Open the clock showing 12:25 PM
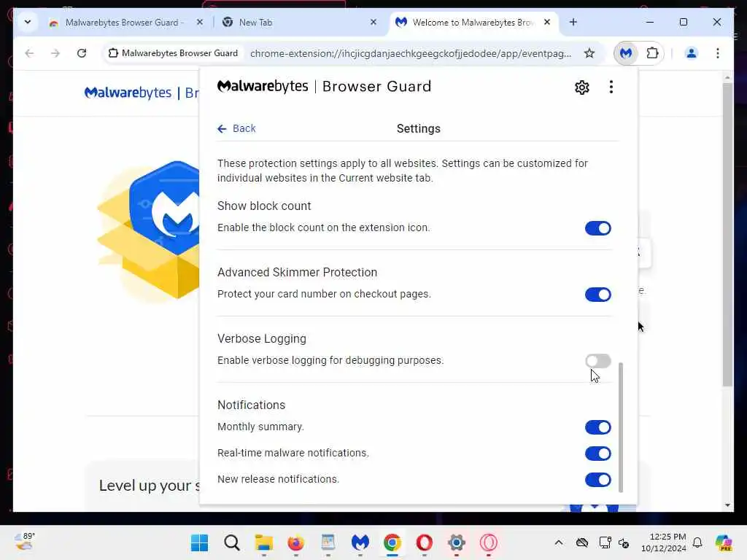 pos(664,542)
